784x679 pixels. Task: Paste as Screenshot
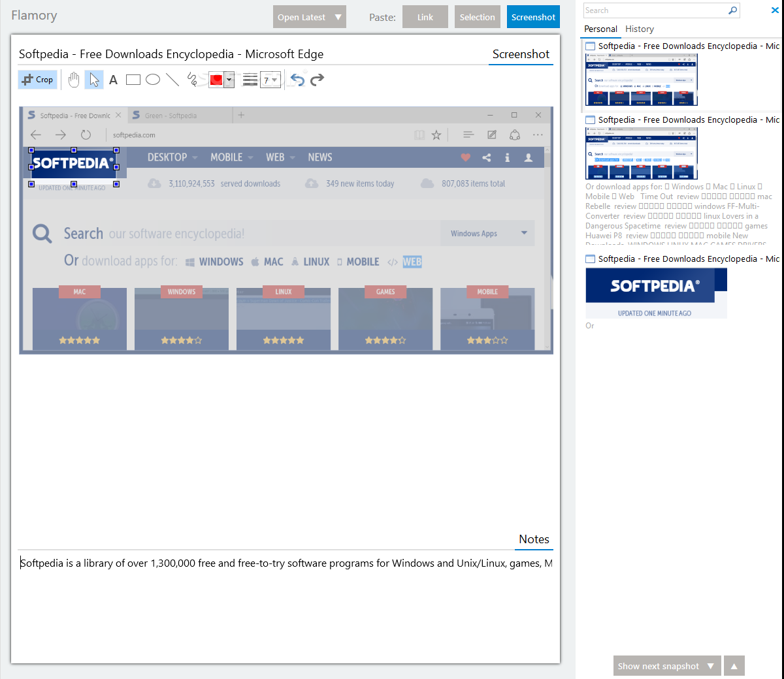[533, 17]
